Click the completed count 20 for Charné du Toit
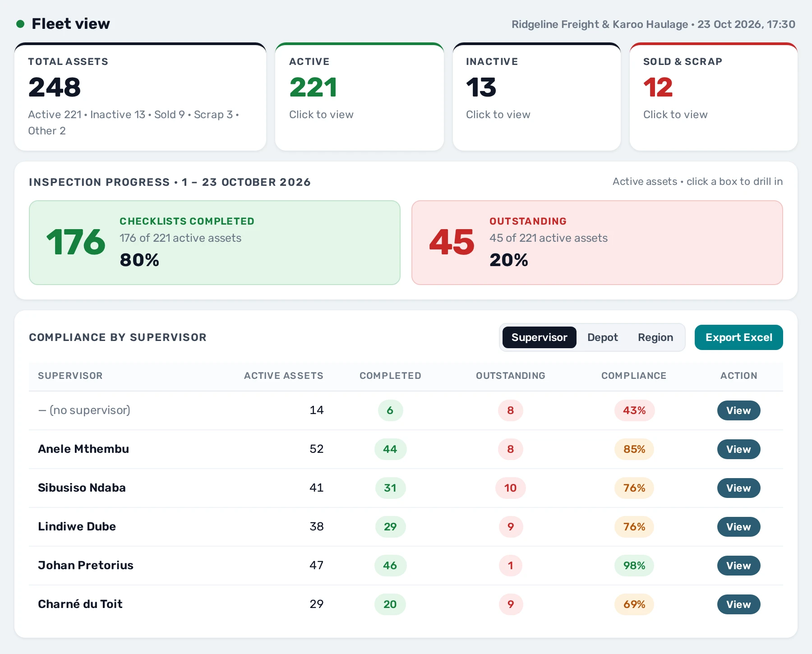This screenshot has height=654, width=812. pos(390,604)
